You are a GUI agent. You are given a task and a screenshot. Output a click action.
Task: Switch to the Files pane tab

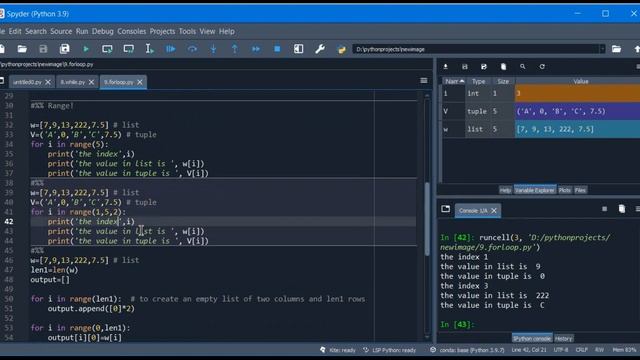click(580, 190)
